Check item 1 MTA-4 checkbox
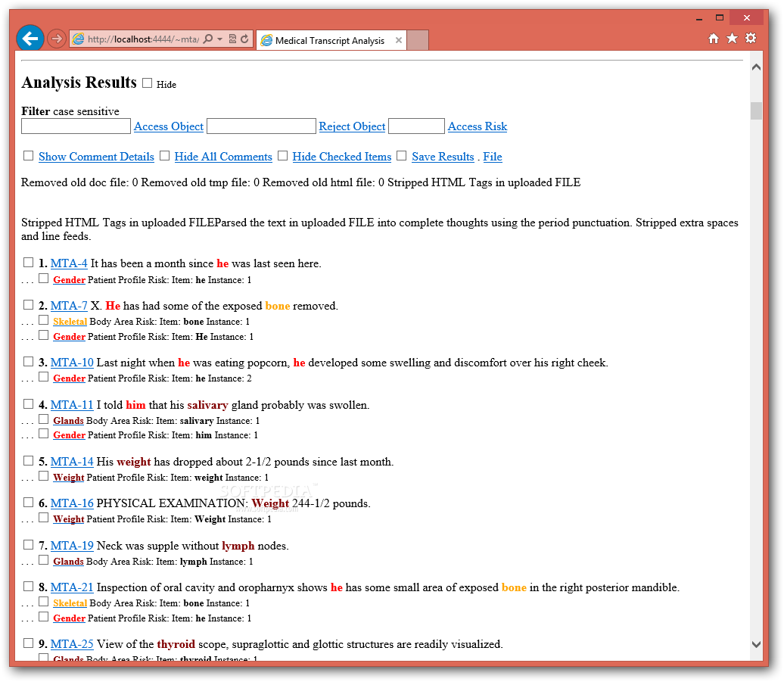Image resolution: width=784 pixels, height=682 pixels. coord(29,263)
